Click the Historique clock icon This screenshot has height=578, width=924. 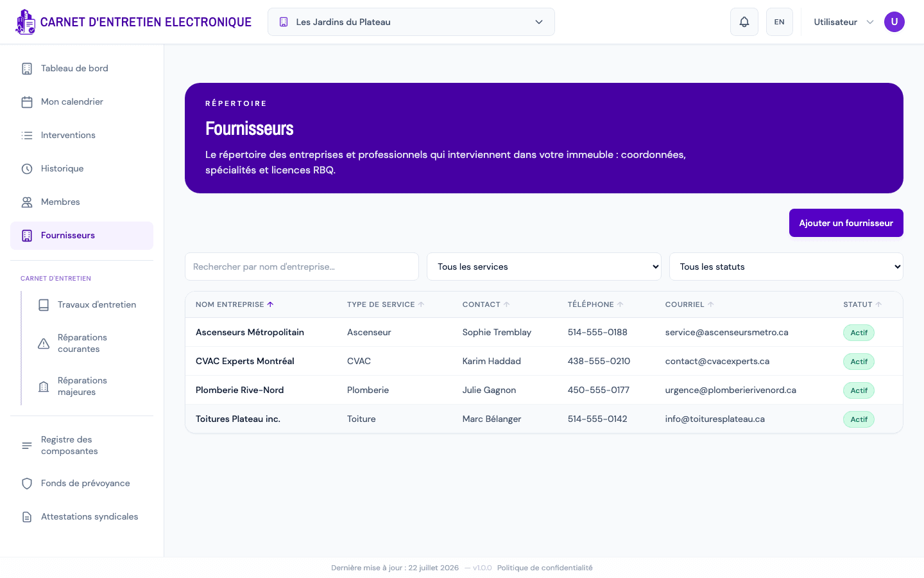27,169
